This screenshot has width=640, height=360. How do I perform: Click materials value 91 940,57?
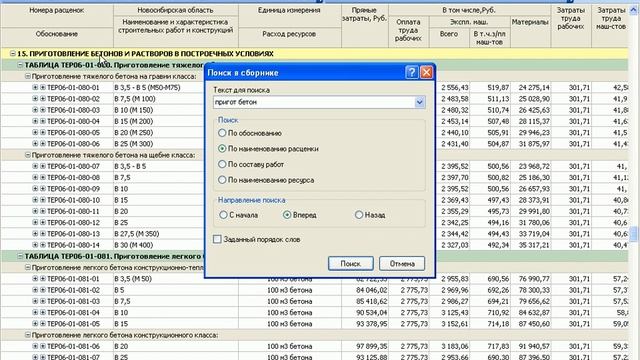click(534, 346)
